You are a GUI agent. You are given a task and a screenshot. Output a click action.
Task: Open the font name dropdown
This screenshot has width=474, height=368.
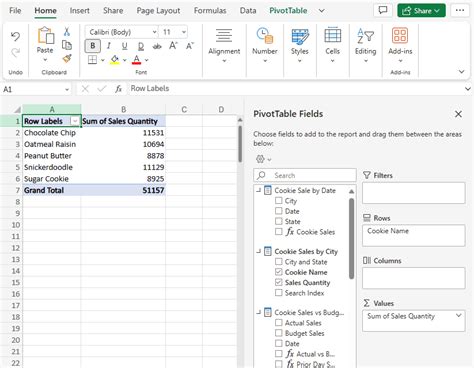[155, 32]
